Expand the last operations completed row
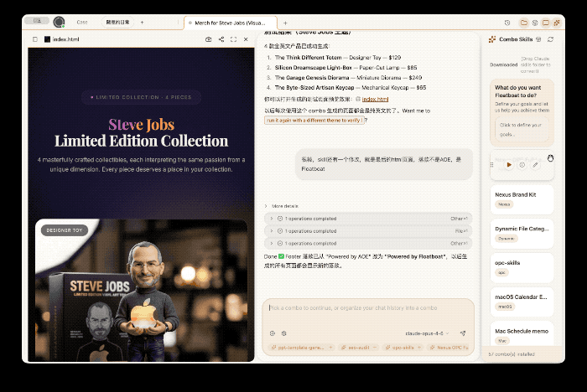 click(368, 244)
